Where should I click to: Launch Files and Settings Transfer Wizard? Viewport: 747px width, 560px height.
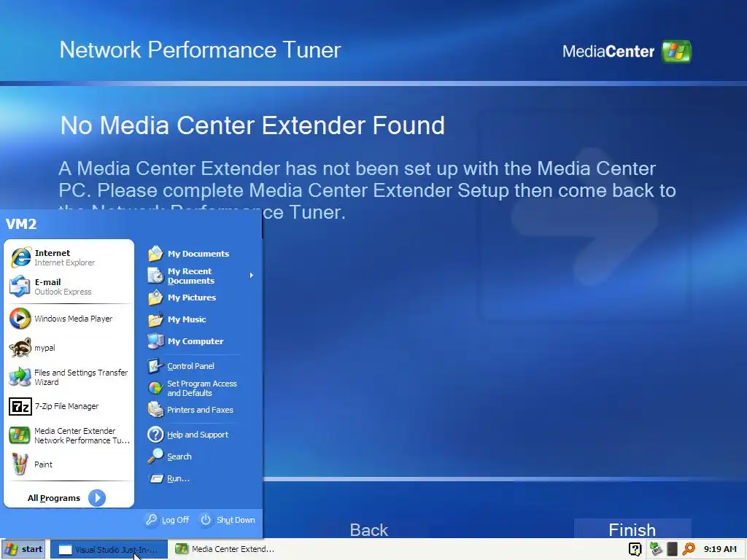click(69, 377)
